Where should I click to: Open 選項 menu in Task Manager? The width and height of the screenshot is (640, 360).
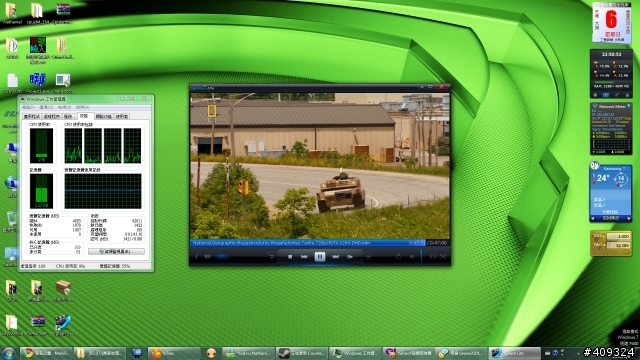tap(47, 107)
